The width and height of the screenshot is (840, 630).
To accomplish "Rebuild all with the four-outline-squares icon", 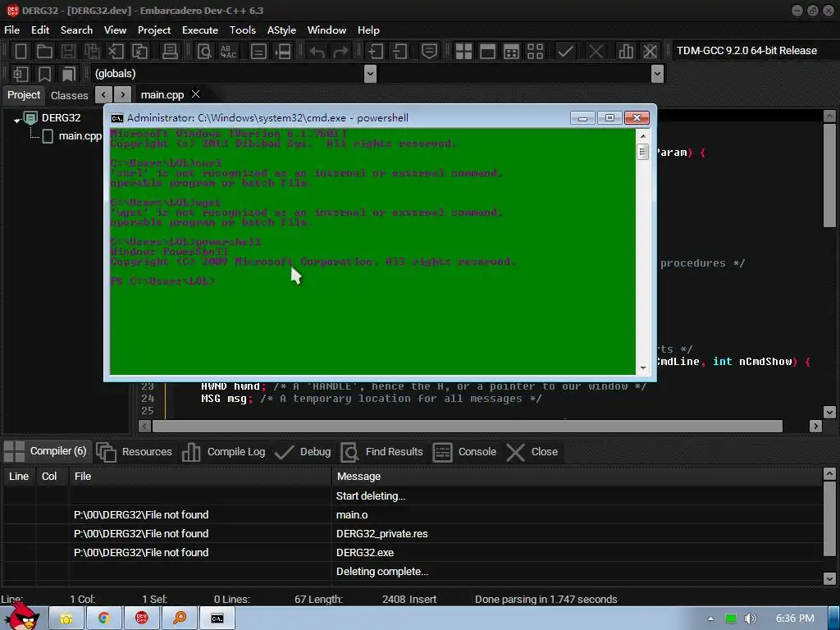I will click(x=535, y=52).
